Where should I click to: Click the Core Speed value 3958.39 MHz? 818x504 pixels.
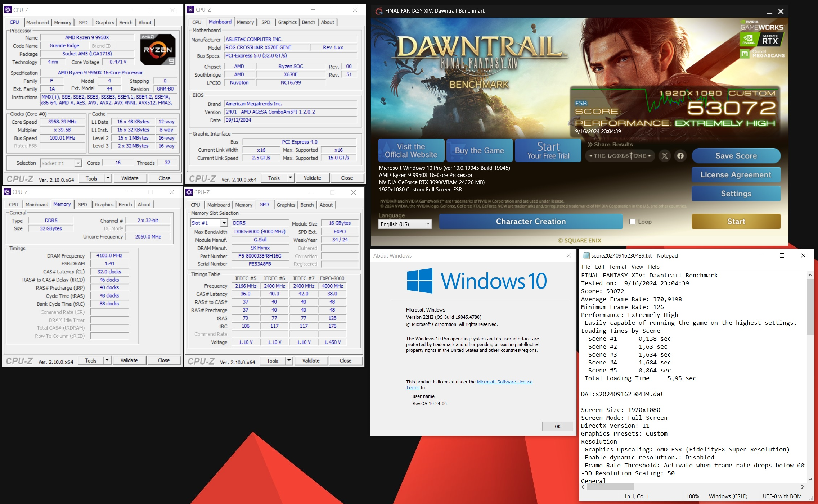62,122
